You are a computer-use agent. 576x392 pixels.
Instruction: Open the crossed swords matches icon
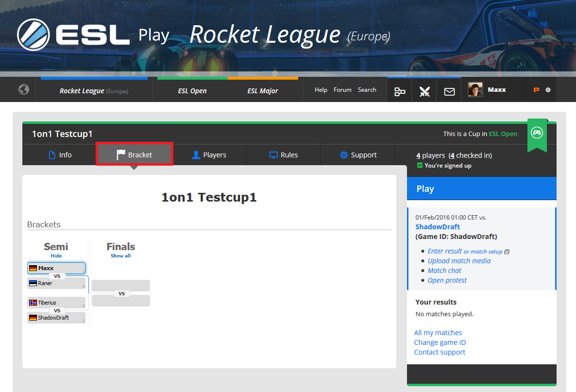(x=424, y=91)
